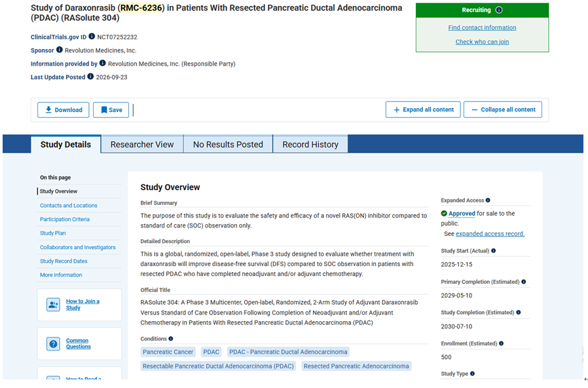Jump to Study Overview in page navigation
Screen dimensions: 588x388
pos(58,191)
